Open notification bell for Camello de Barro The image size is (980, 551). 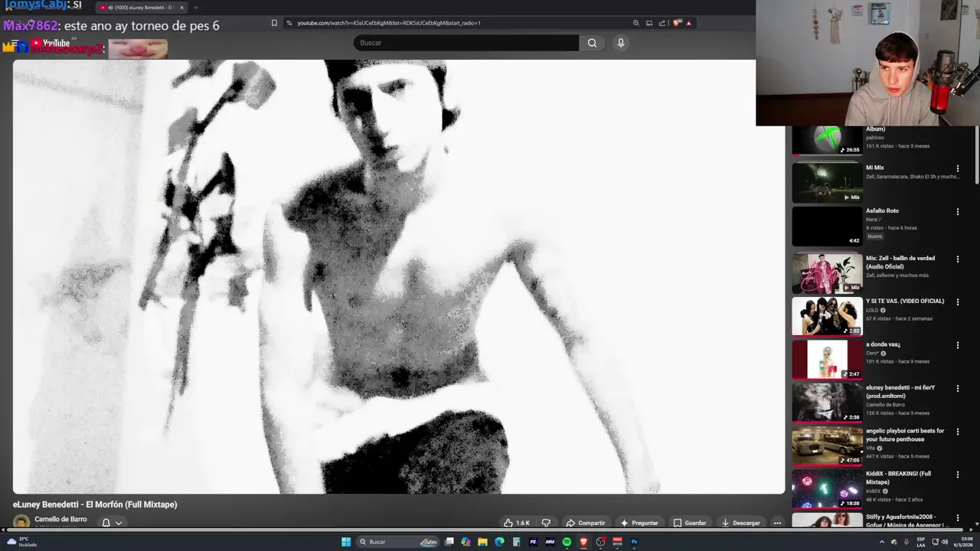106,523
